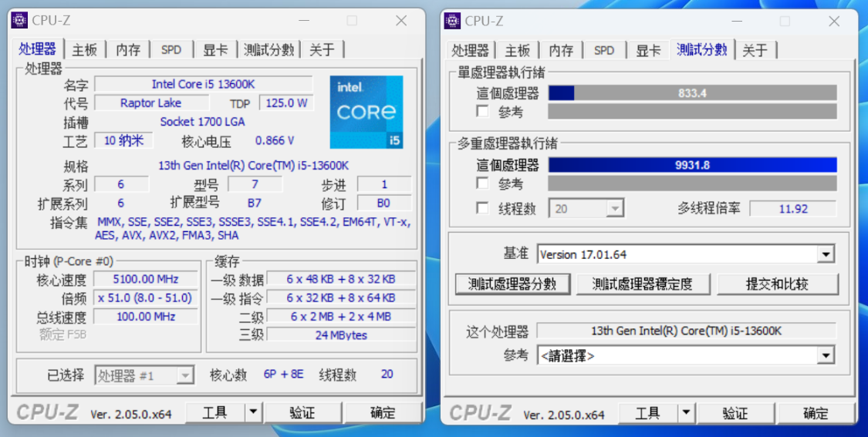Screen dimensions: 868x437
Task: Click the TDP field 125.0 W
Action: [x=286, y=103]
